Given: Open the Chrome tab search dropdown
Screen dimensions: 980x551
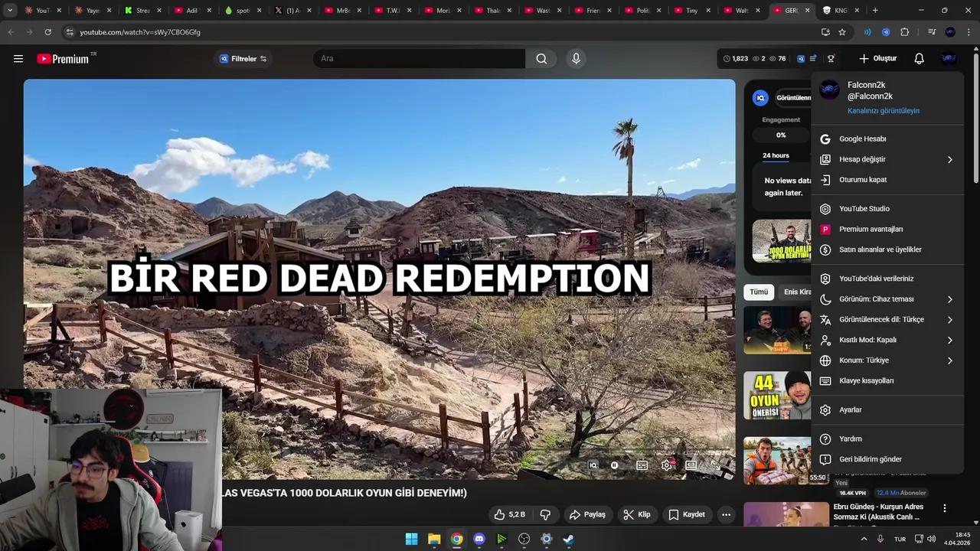Looking at the screenshot, I should [10, 11].
